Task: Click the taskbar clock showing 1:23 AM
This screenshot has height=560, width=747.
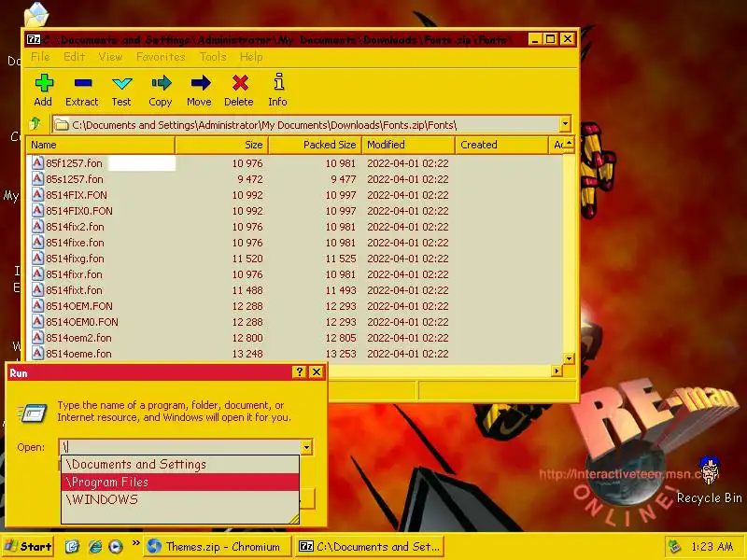Action: tap(712, 546)
